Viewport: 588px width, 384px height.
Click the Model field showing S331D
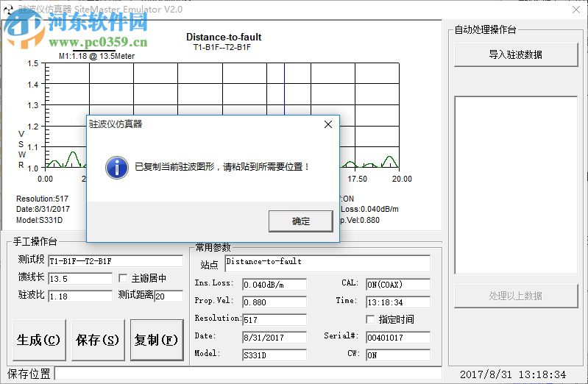point(274,355)
